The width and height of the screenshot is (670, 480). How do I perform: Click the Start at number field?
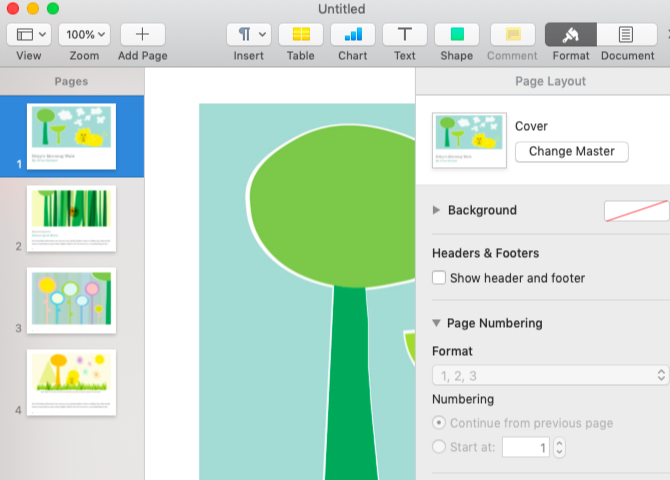pos(525,448)
